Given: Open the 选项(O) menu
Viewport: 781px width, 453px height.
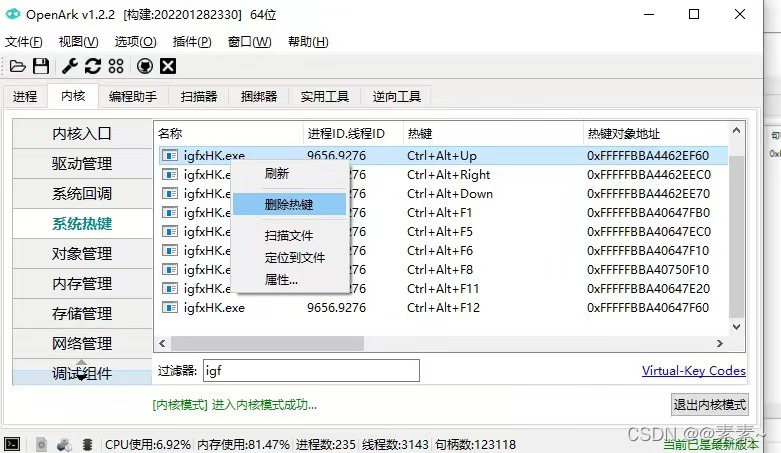Looking at the screenshot, I should (135, 42).
